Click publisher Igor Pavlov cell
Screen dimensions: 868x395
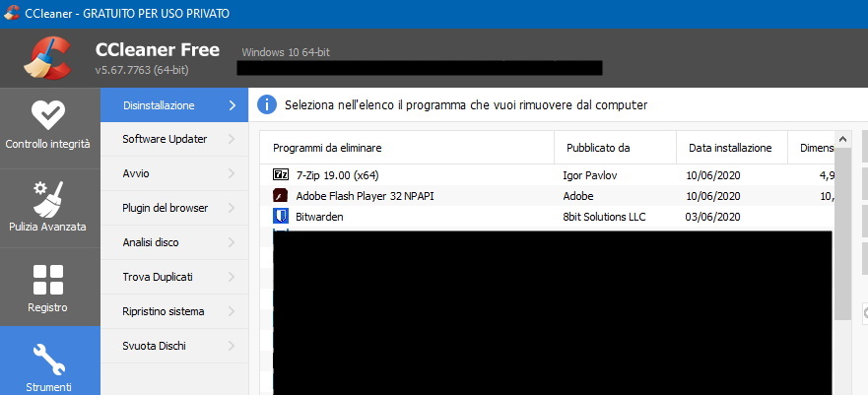(590, 176)
